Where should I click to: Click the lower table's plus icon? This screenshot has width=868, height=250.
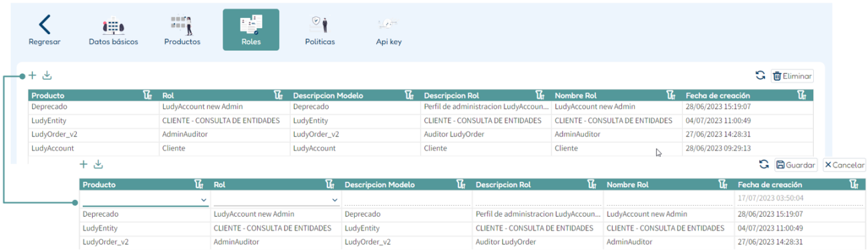point(84,164)
